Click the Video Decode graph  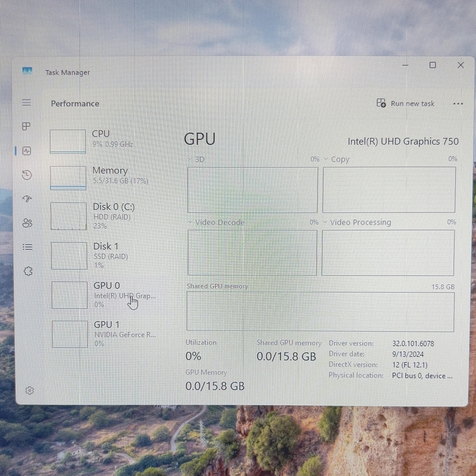coord(252,252)
